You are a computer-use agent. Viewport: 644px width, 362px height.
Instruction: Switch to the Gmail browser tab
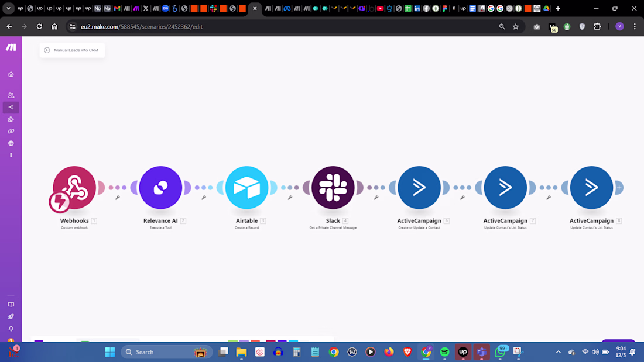click(x=117, y=8)
